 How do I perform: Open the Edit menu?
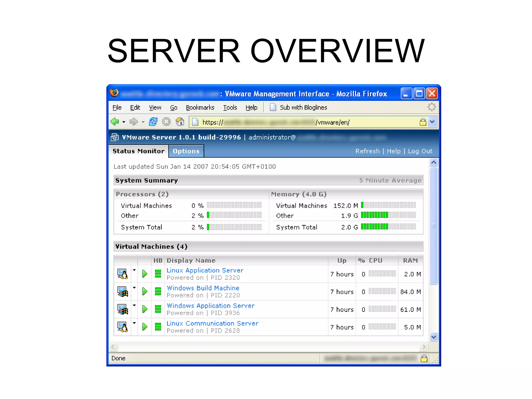pyautogui.click(x=135, y=108)
